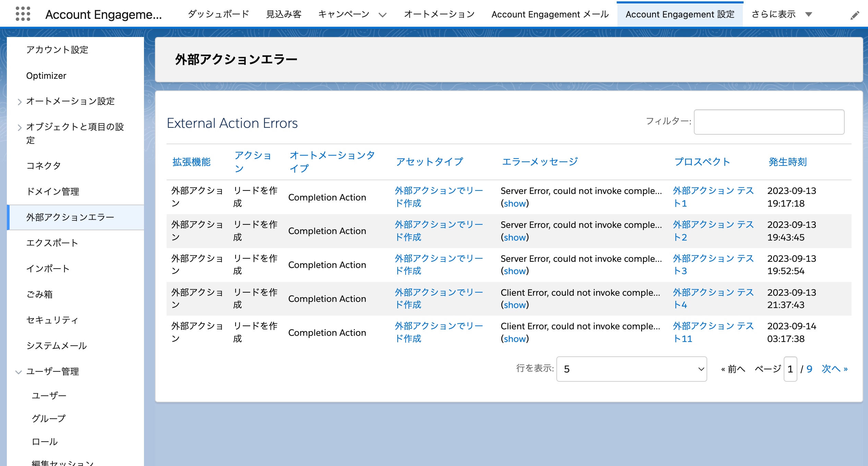
Task: Click the フィルター input field
Action: point(769,122)
